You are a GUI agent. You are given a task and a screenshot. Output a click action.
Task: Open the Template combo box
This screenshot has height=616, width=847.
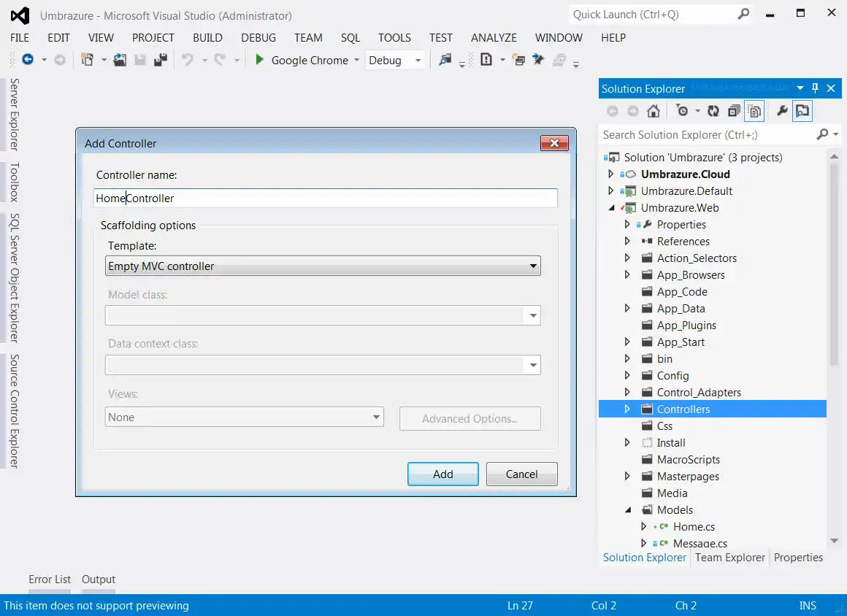(323, 266)
